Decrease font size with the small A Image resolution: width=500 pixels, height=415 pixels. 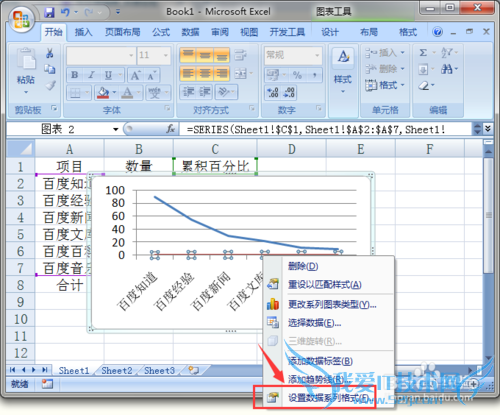coord(151,75)
